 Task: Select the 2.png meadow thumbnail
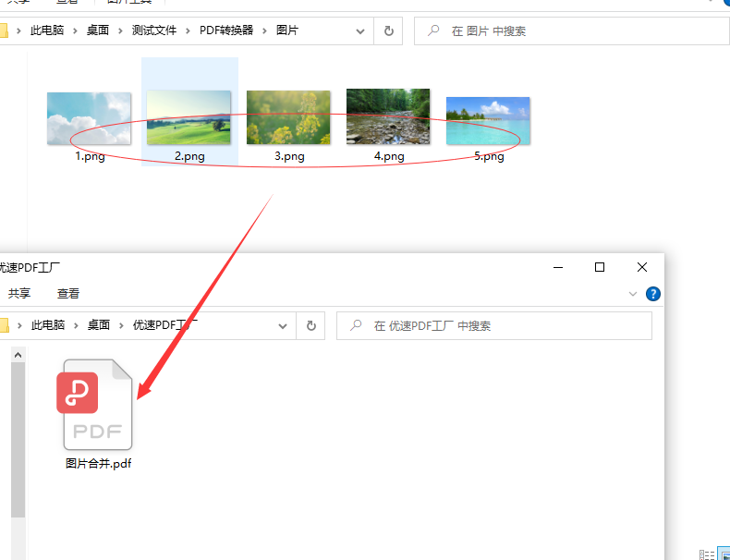pos(189,117)
